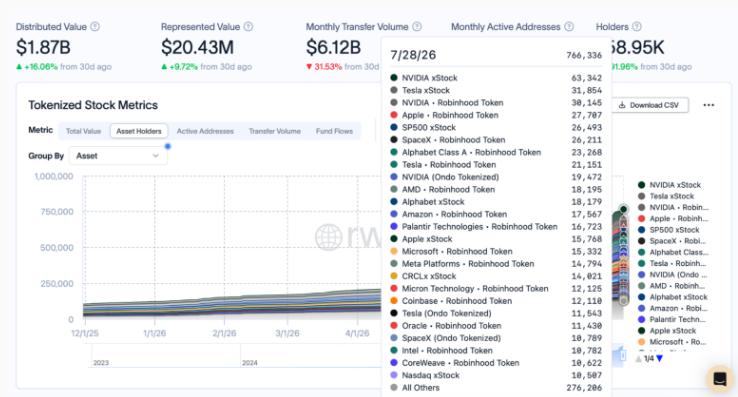Image resolution: width=738 pixels, height=397 pixels.
Task: Click the Monthly Active Addresses info icon
Action: pos(569,27)
